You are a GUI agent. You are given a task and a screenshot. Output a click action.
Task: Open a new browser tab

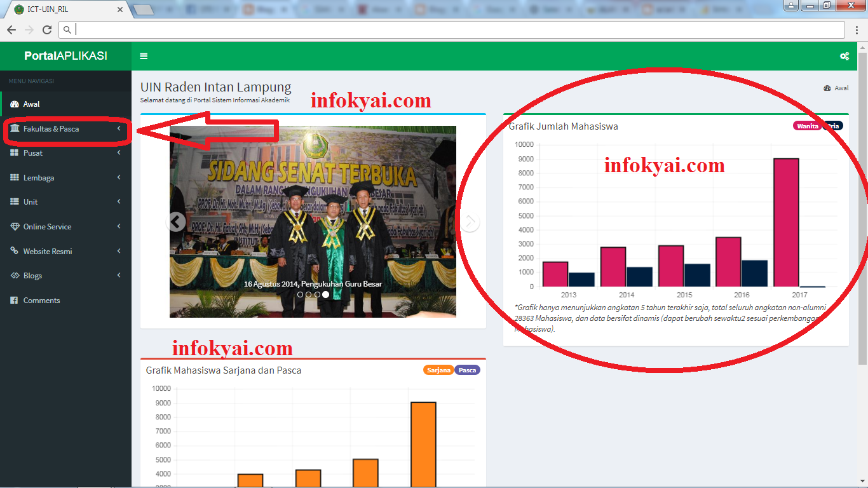point(144,10)
